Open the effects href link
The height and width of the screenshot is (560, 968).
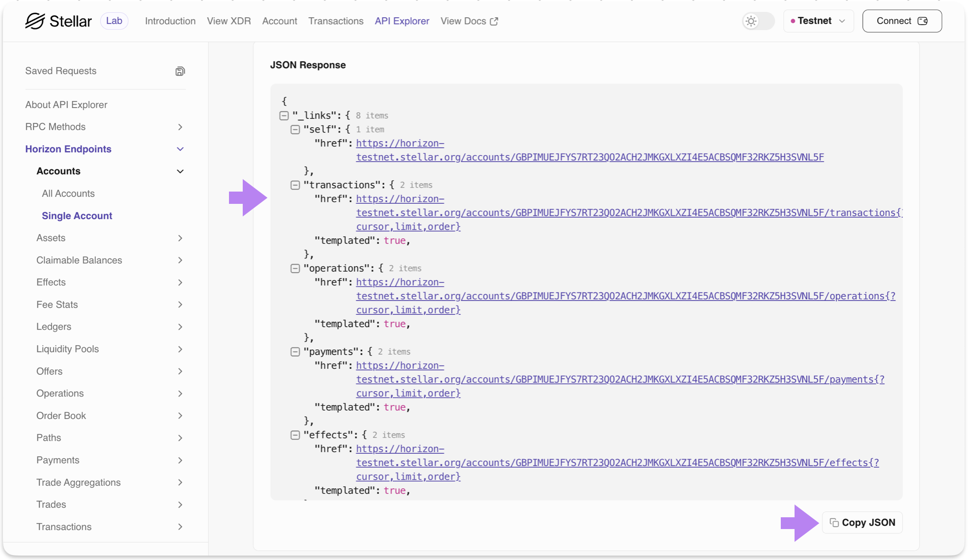pos(618,463)
